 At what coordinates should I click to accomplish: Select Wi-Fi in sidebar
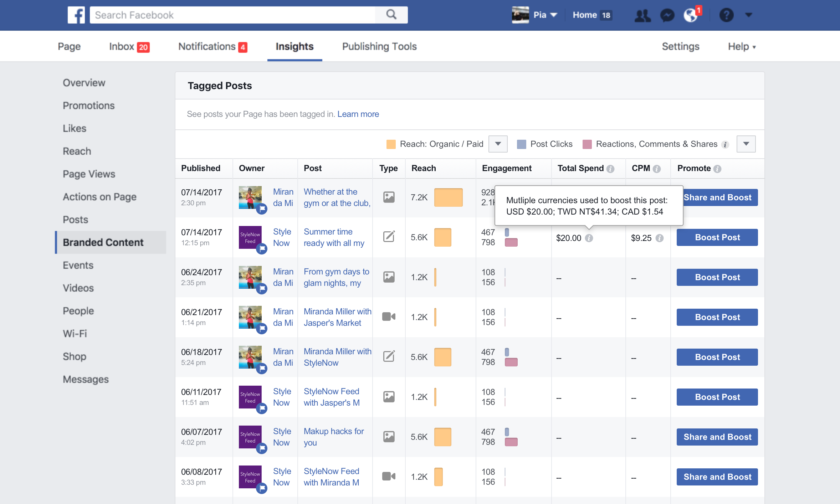click(x=75, y=334)
